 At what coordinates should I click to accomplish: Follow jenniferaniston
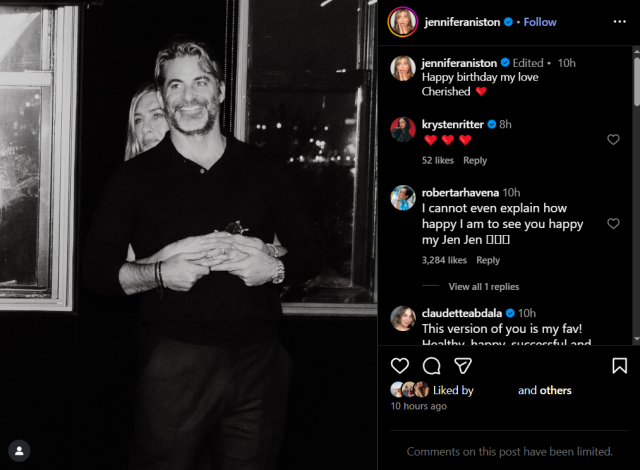click(540, 22)
